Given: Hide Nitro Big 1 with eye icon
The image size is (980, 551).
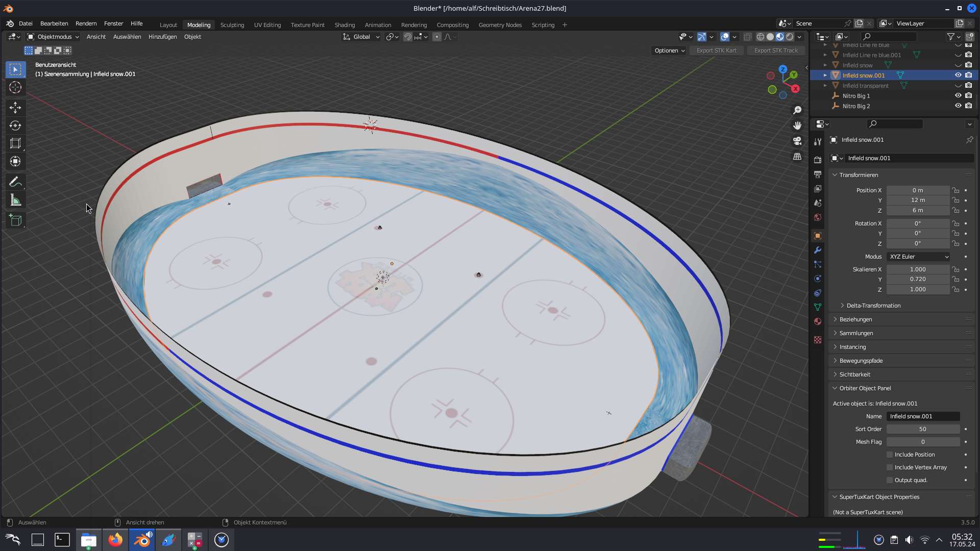Looking at the screenshot, I should coord(958,96).
